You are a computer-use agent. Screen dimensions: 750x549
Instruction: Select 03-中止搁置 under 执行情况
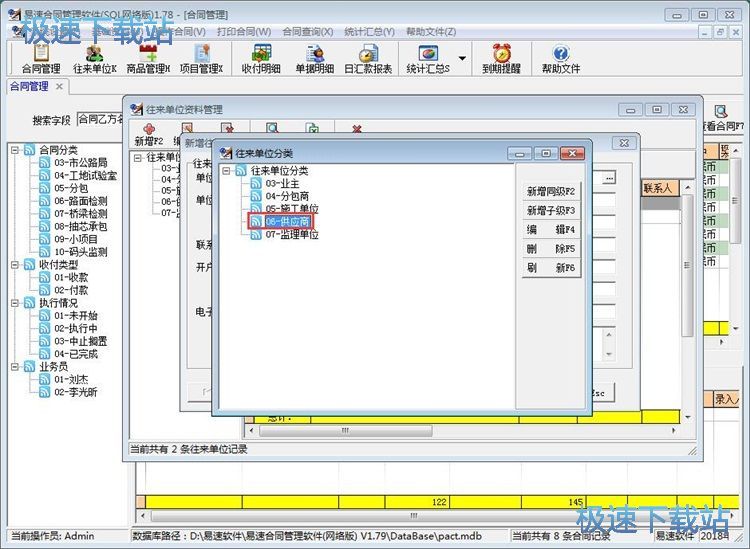click(80, 341)
